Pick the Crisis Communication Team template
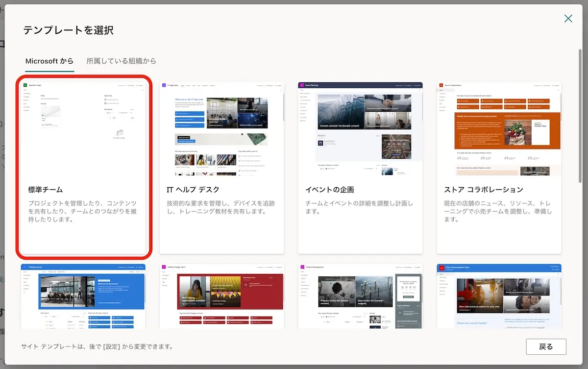The height and width of the screenshot is (369, 588). [499, 296]
